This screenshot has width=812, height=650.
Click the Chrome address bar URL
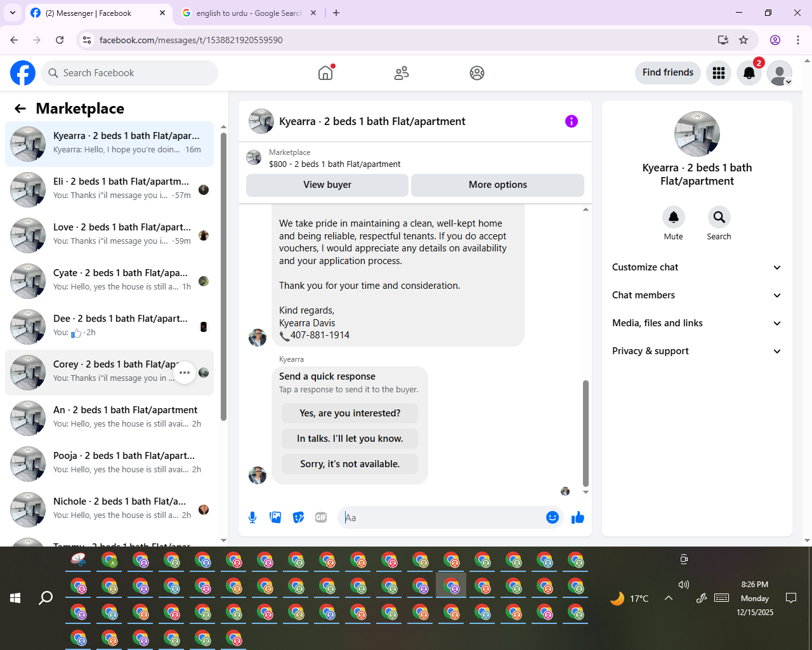click(x=191, y=40)
